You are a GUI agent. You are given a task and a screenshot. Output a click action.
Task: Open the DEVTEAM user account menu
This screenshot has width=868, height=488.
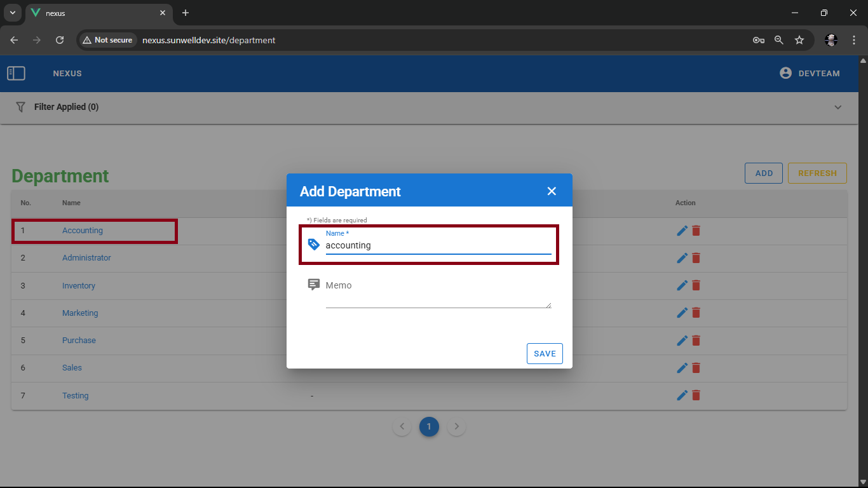tap(810, 74)
